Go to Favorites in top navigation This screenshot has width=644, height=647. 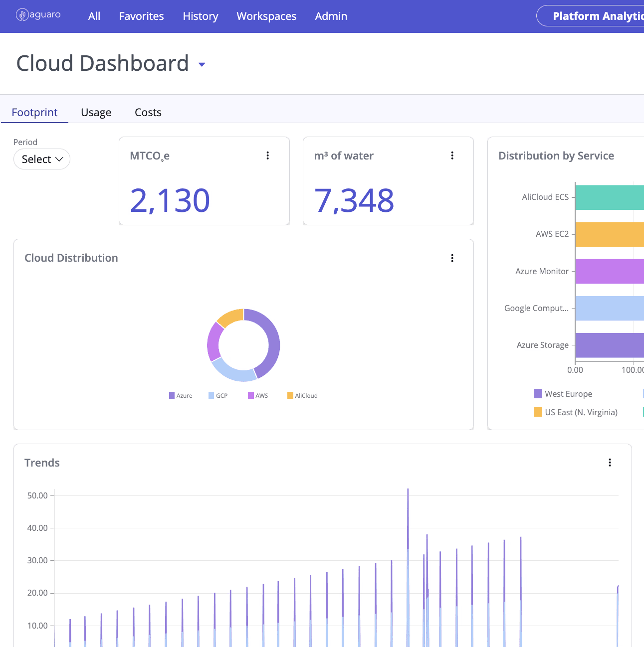pos(141,16)
